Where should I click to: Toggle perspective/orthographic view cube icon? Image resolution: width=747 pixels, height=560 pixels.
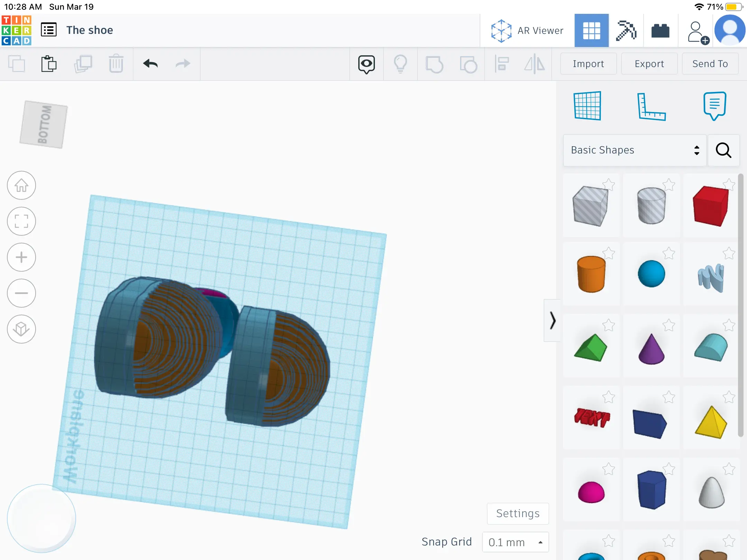pyautogui.click(x=21, y=329)
